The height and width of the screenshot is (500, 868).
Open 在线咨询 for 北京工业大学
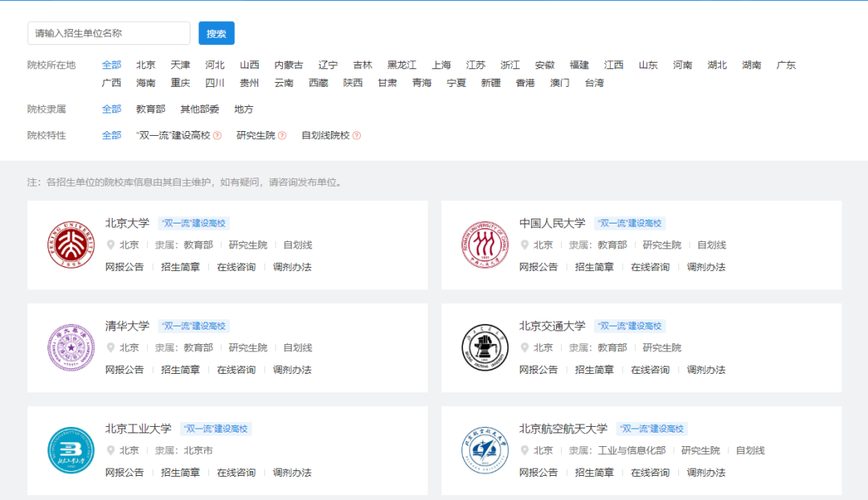236,473
